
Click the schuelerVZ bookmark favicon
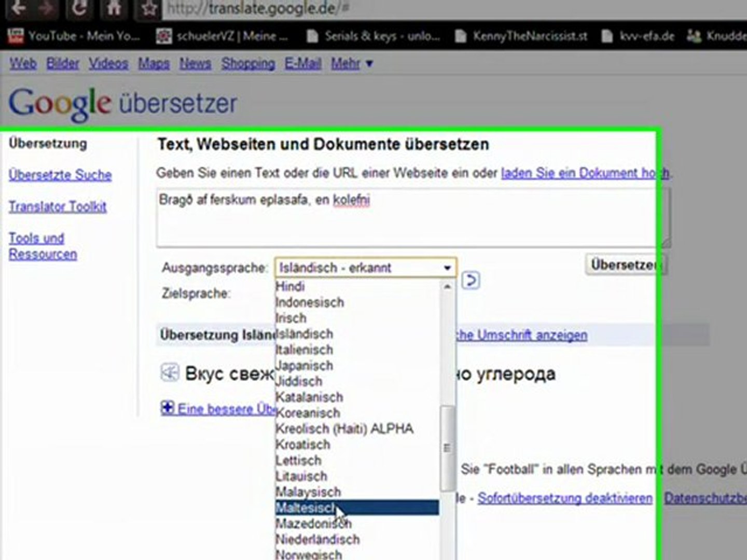point(163,36)
